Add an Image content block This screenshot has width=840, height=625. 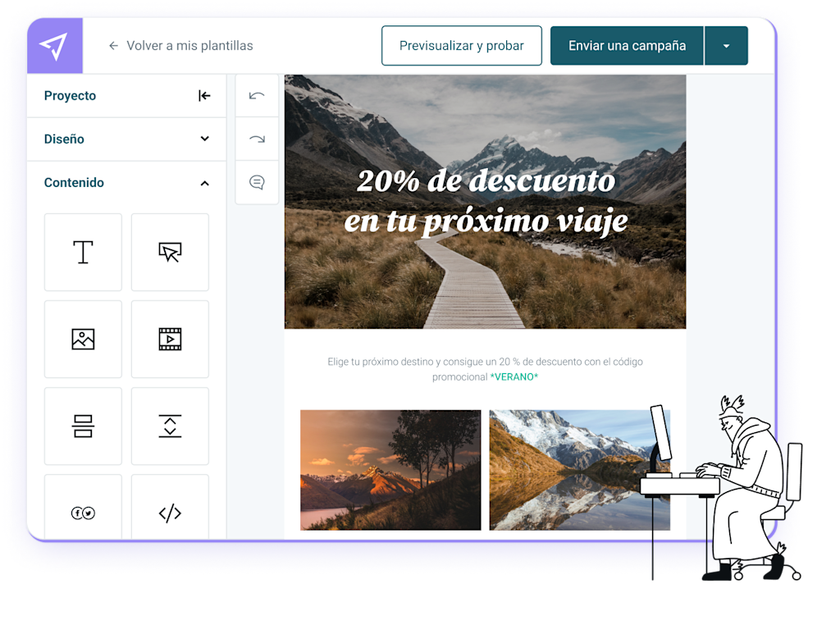coord(83,339)
